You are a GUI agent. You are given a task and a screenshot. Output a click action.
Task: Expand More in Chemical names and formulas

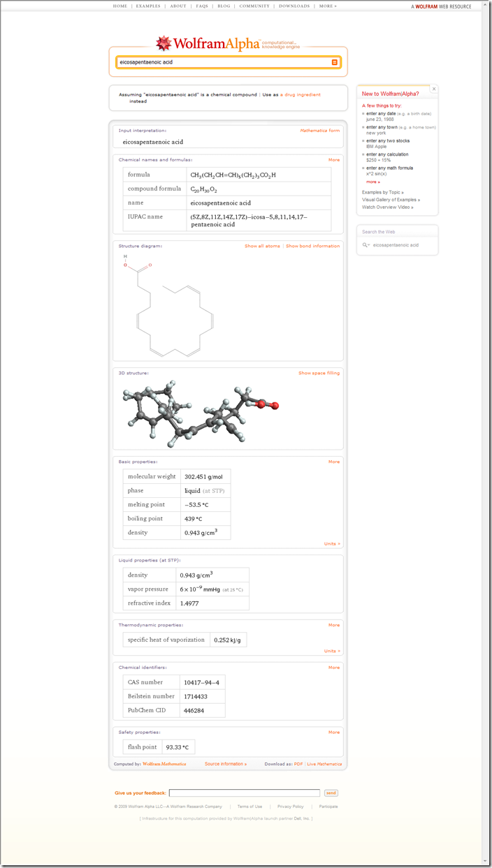(x=334, y=160)
